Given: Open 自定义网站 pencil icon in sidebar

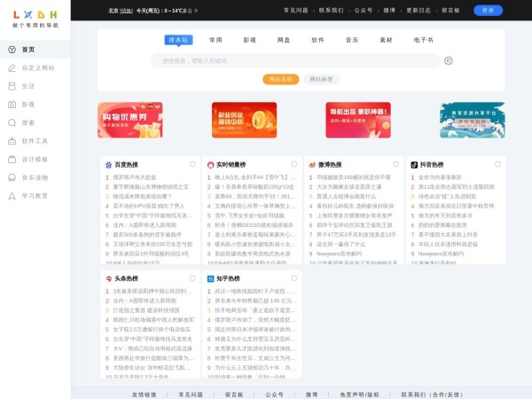Looking at the screenshot, I should coord(12,67).
